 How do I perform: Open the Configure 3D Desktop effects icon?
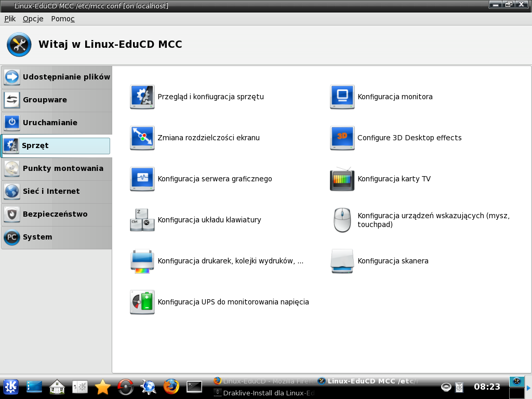pyautogui.click(x=342, y=138)
